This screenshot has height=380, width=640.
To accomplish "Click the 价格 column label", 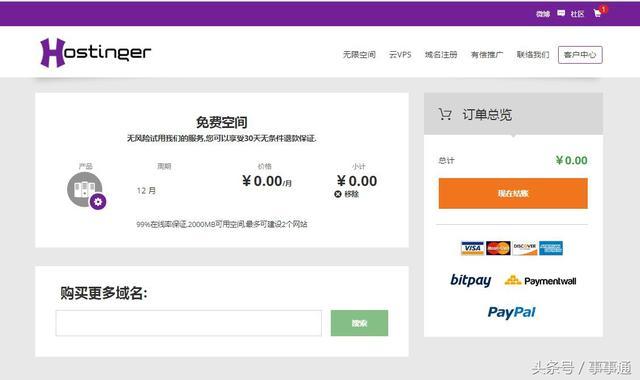I will (264, 166).
